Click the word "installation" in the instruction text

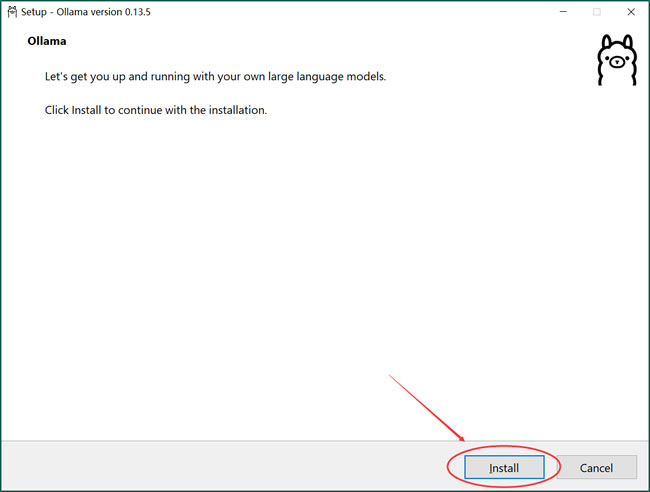click(x=236, y=110)
